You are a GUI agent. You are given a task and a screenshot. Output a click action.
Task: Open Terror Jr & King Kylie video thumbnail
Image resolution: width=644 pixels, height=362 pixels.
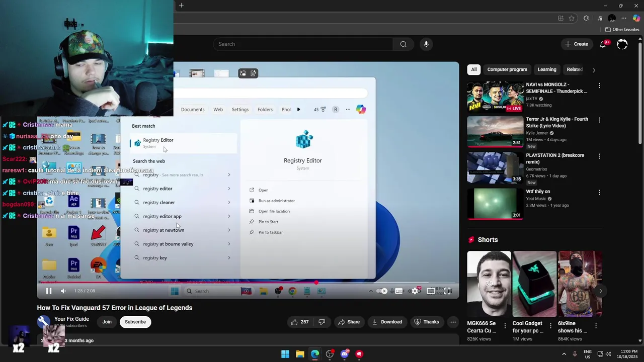click(495, 132)
